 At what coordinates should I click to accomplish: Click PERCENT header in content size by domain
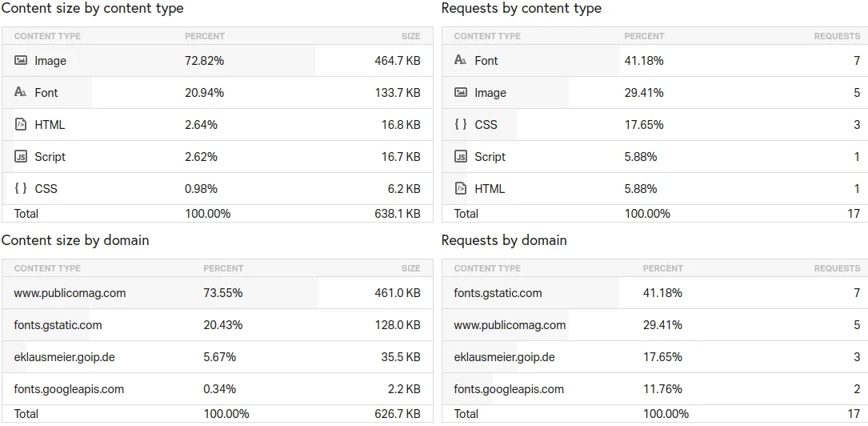coord(223,268)
